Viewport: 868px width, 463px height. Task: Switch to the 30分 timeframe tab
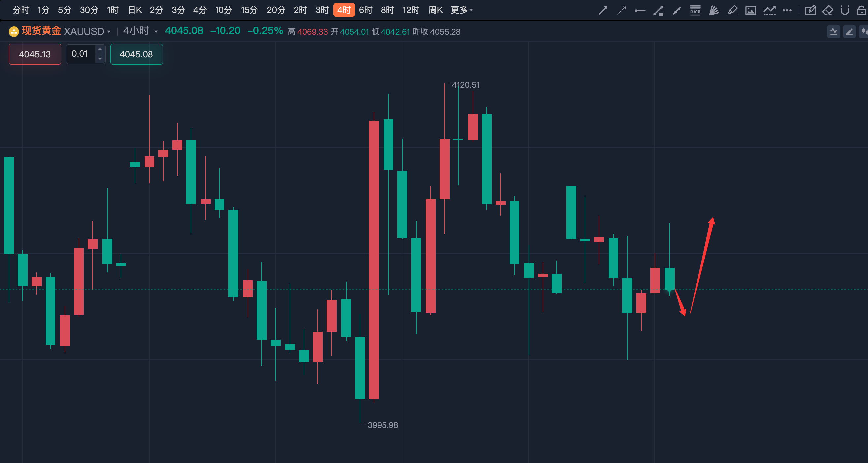(x=89, y=10)
